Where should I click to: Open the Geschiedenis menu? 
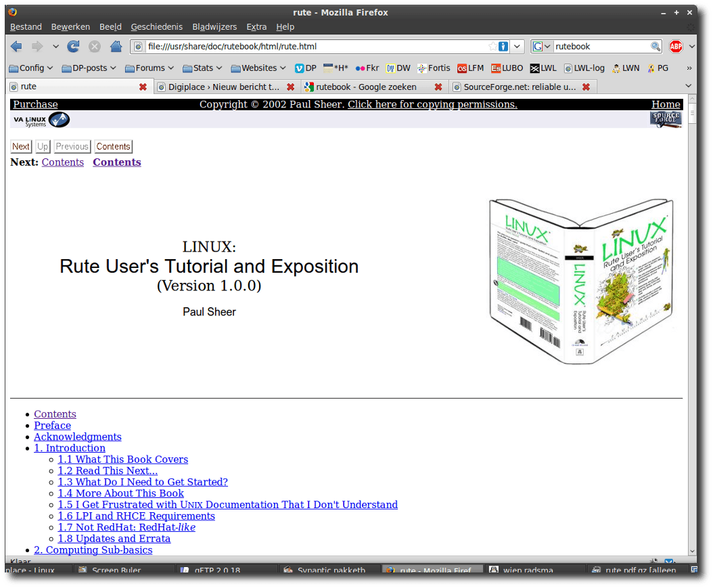tap(157, 27)
